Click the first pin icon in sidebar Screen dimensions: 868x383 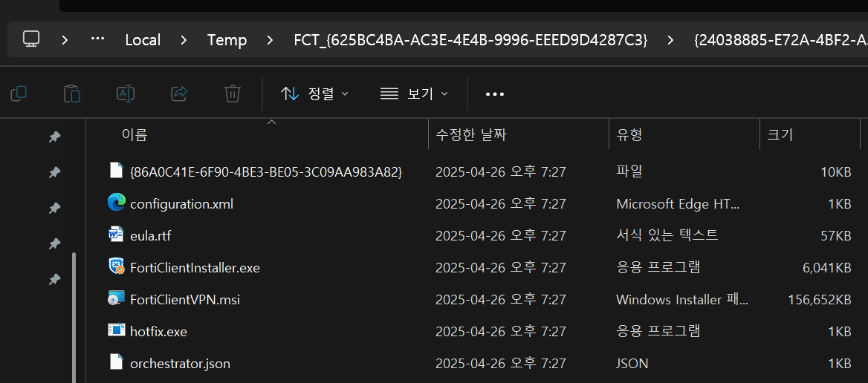(x=55, y=137)
